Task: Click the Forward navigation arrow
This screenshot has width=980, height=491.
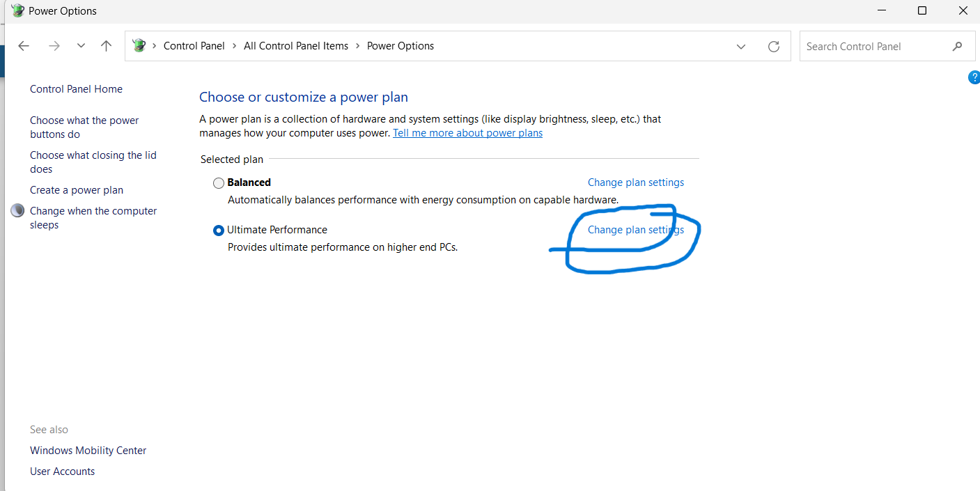Action: point(54,46)
